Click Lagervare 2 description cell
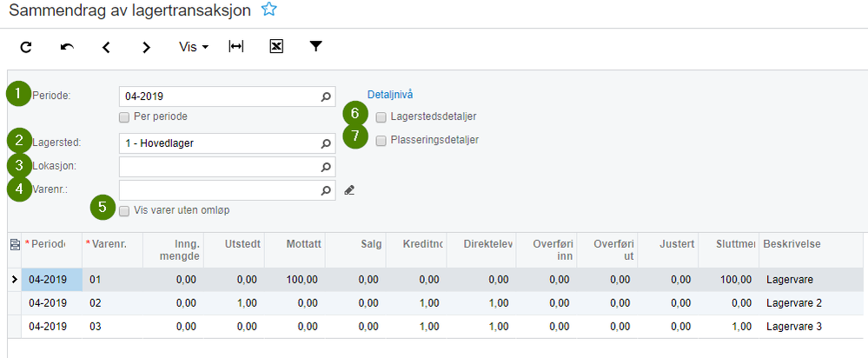The width and height of the screenshot is (868, 358). tap(811, 303)
